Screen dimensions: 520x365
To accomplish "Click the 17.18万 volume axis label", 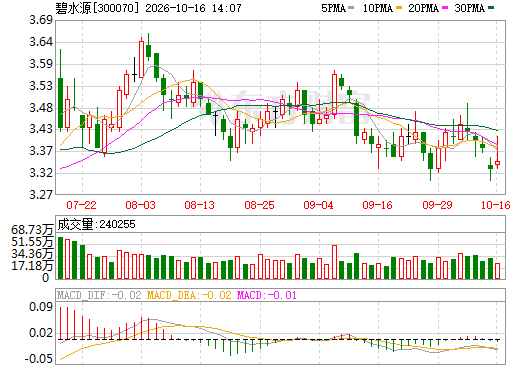I will pyautogui.click(x=32, y=266).
